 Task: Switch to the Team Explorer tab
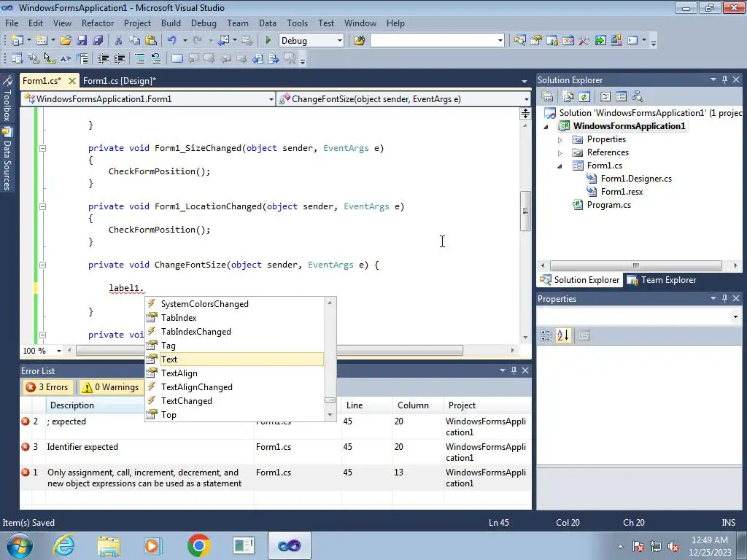coord(662,280)
